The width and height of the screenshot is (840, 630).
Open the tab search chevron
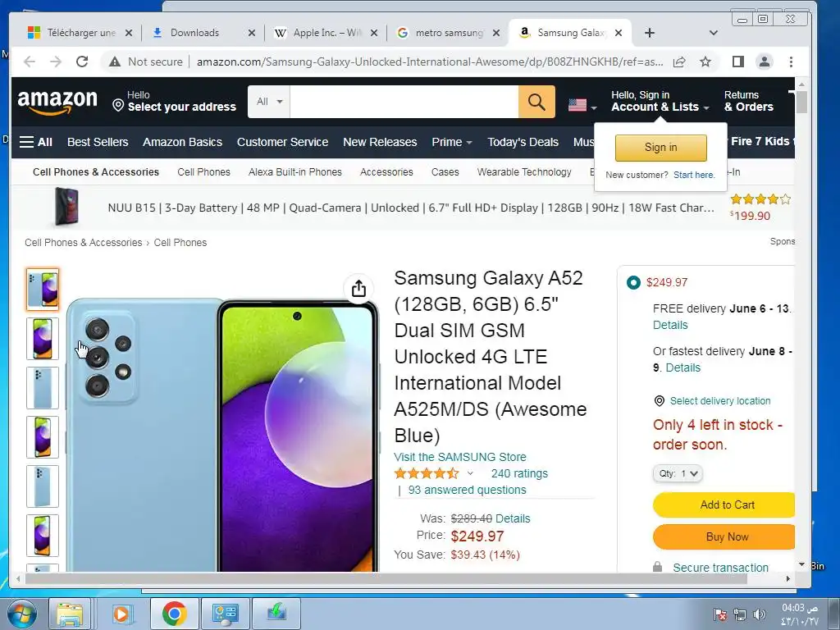click(x=713, y=33)
